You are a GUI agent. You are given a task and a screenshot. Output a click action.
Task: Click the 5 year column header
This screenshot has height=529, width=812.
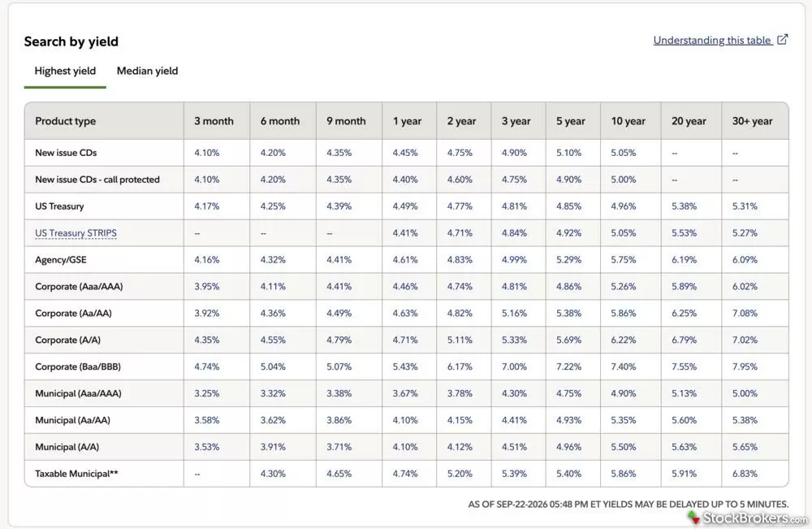tap(571, 121)
